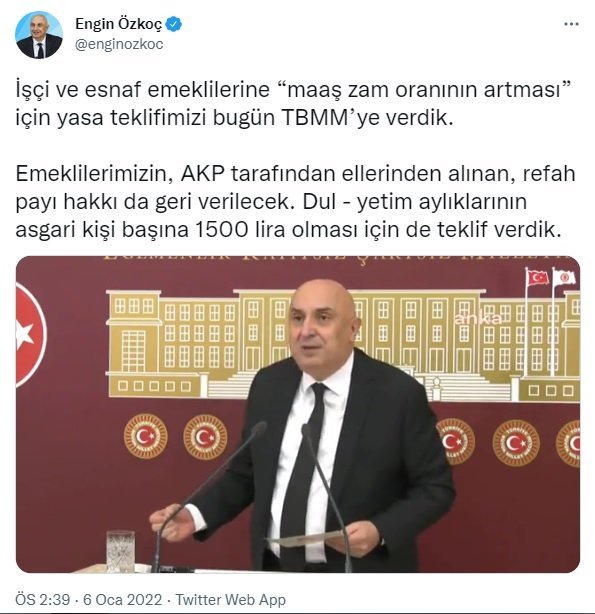Click the water glass on the podium
The height and width of the screenshot is (614, 595).
[120, 551]
